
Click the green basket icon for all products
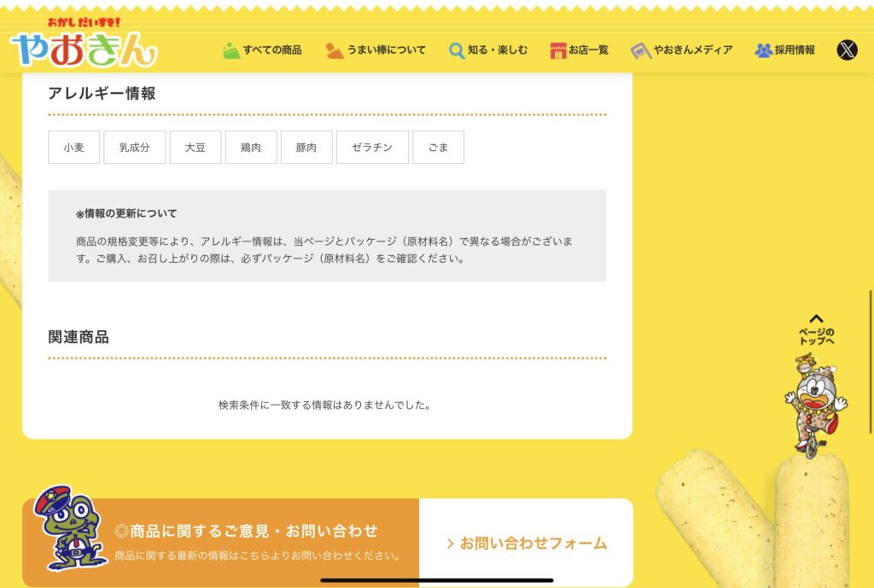coord(230,50)
